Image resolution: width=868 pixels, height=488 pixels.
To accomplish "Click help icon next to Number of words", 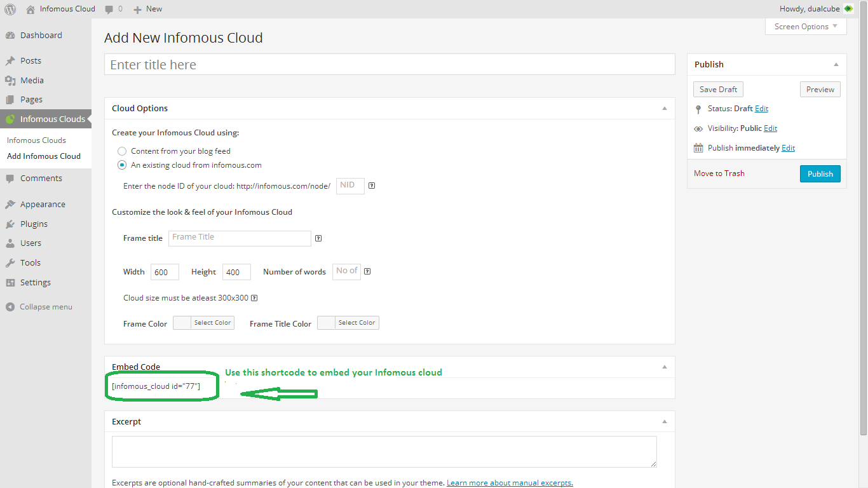I will click(x=367, y=271).
